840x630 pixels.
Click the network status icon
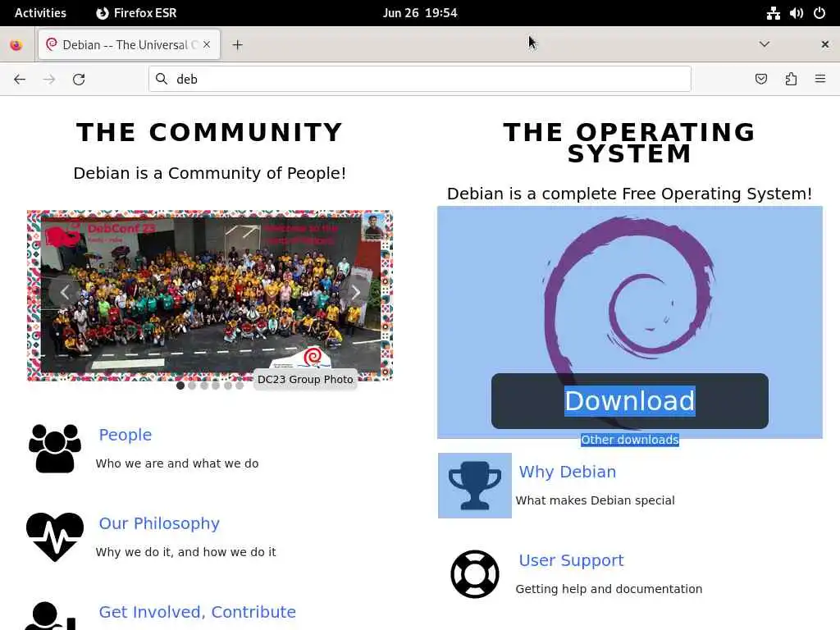pos(773,13)
